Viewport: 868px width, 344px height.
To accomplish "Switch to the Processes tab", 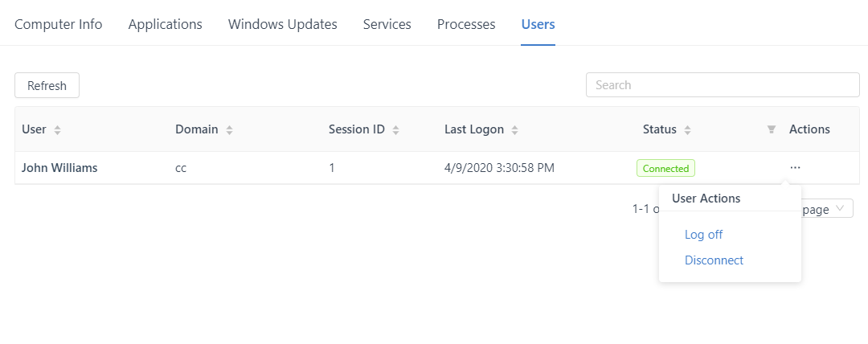I will 466,24.
